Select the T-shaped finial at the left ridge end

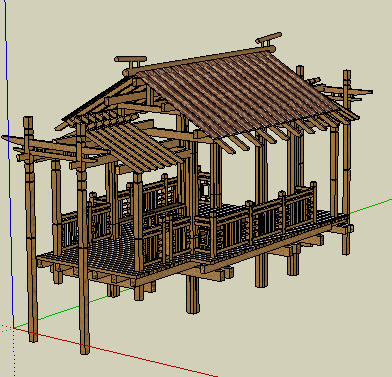pyautogui.click(x=131, y=62)
